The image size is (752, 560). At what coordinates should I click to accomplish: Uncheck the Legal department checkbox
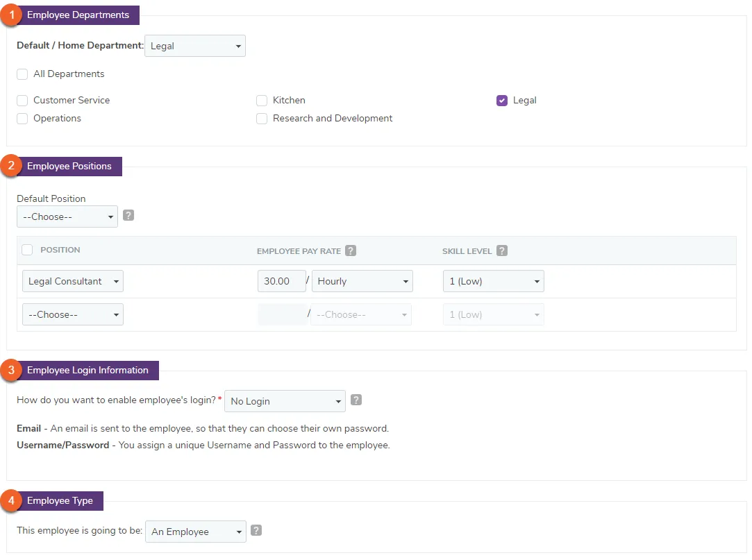pyautogui.click(x=501, y=101)
